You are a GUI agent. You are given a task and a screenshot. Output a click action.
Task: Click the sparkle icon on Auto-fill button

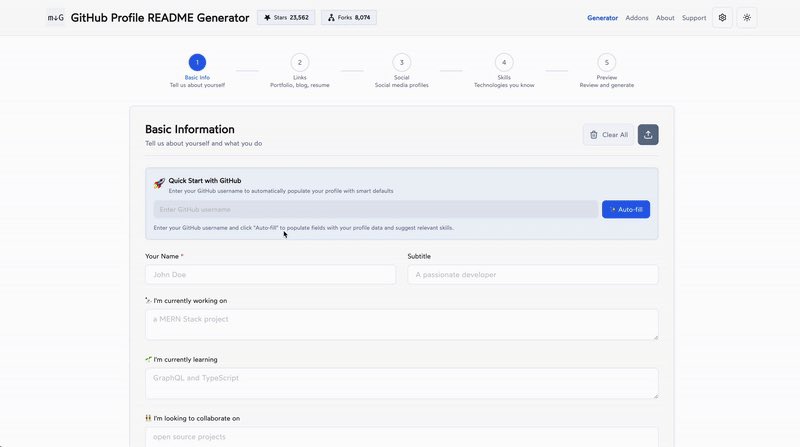(613, 209)
